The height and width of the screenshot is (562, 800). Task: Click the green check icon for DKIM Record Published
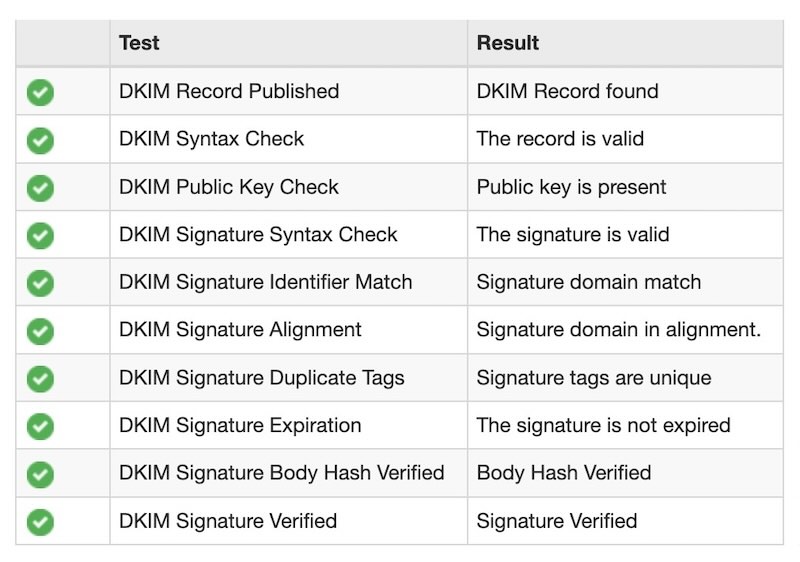(40, 92)
